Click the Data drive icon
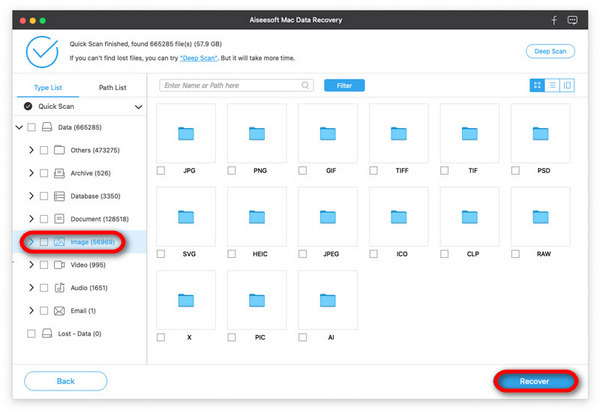This screenshot has height=413, width=600. click(x=47, y=127)
